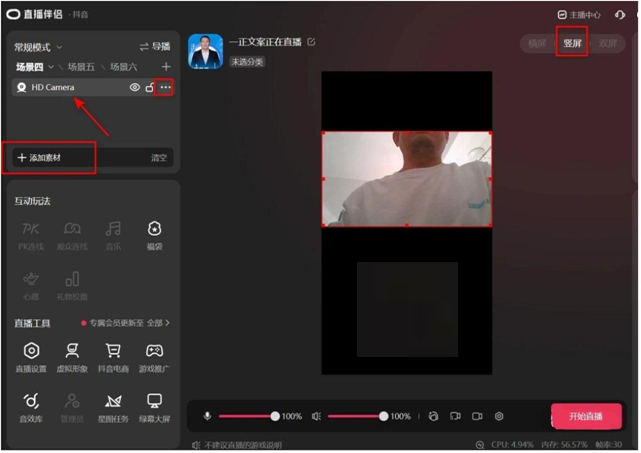Click the three-dot menu for HD Camera

pyautogui.click(x=165, y=88)
